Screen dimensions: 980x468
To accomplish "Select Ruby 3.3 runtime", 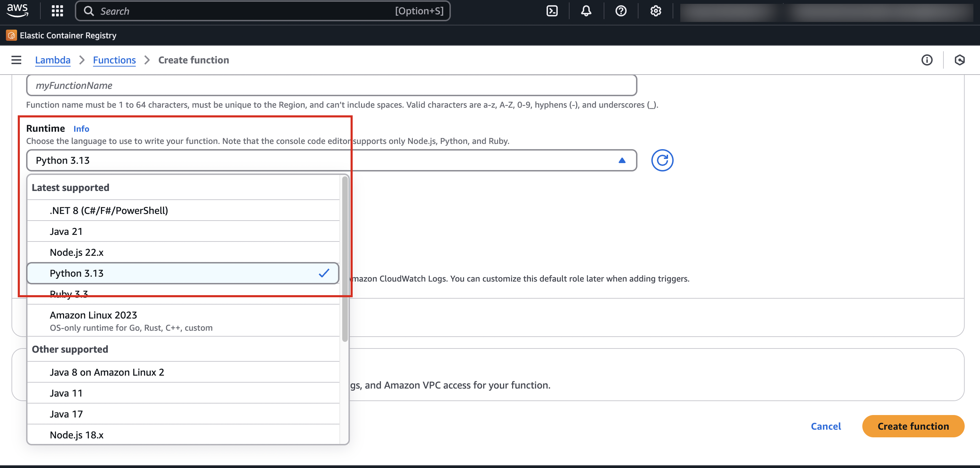I will pos(183,294).
